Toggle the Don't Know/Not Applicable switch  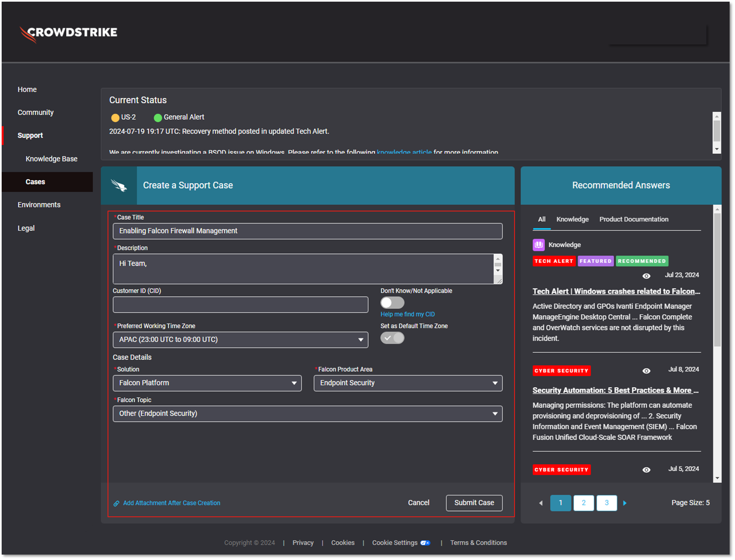click(x=392, y=302)
